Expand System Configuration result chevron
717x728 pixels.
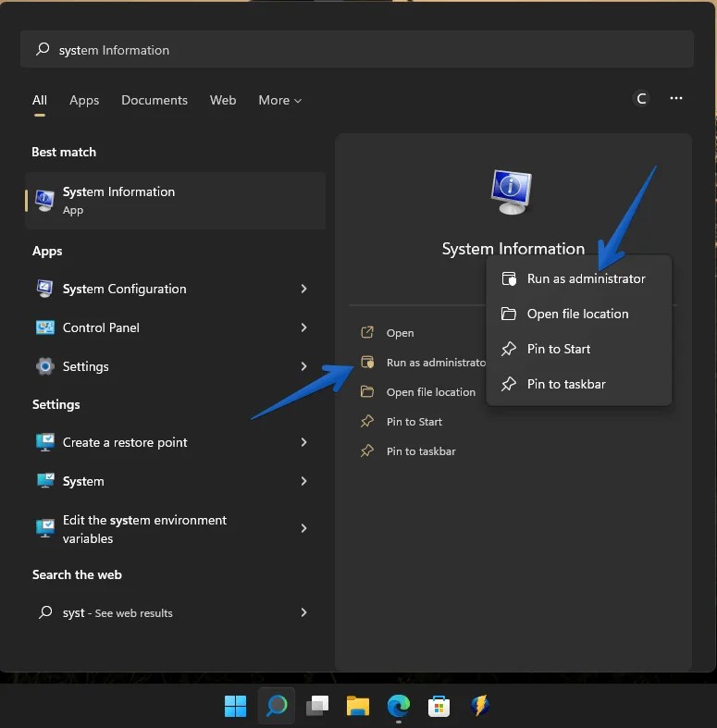pos(303,289)
